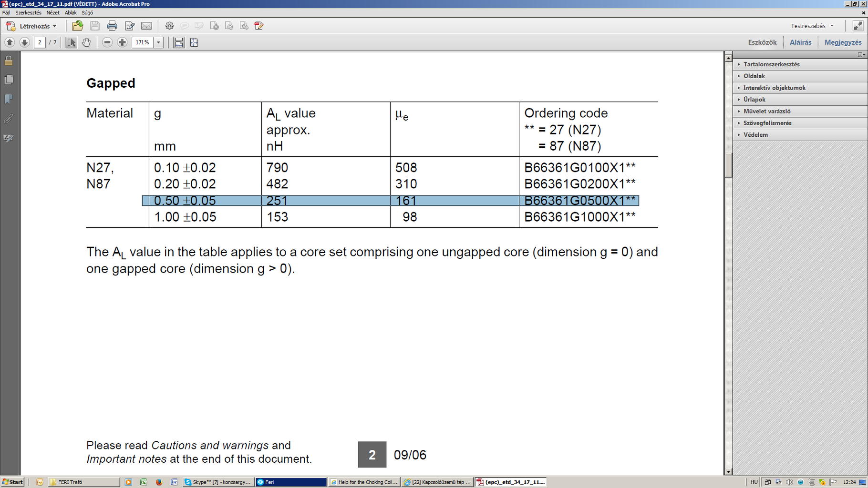Zoom out with the minus button
Screen dimensions: 868x488
(107, 42)
